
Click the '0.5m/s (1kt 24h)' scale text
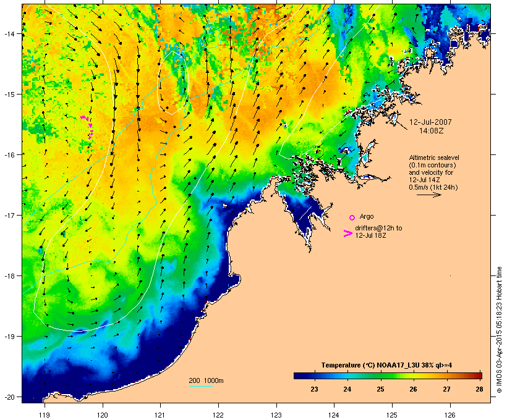coord(433,187)
